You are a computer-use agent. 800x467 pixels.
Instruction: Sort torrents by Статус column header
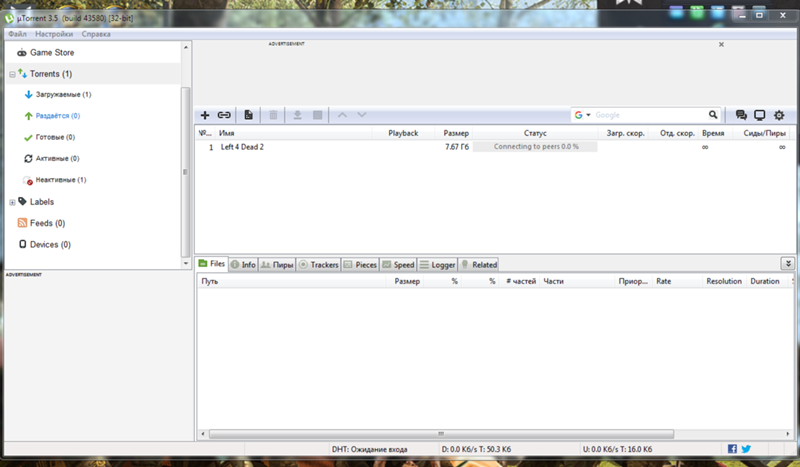(535, 133)
